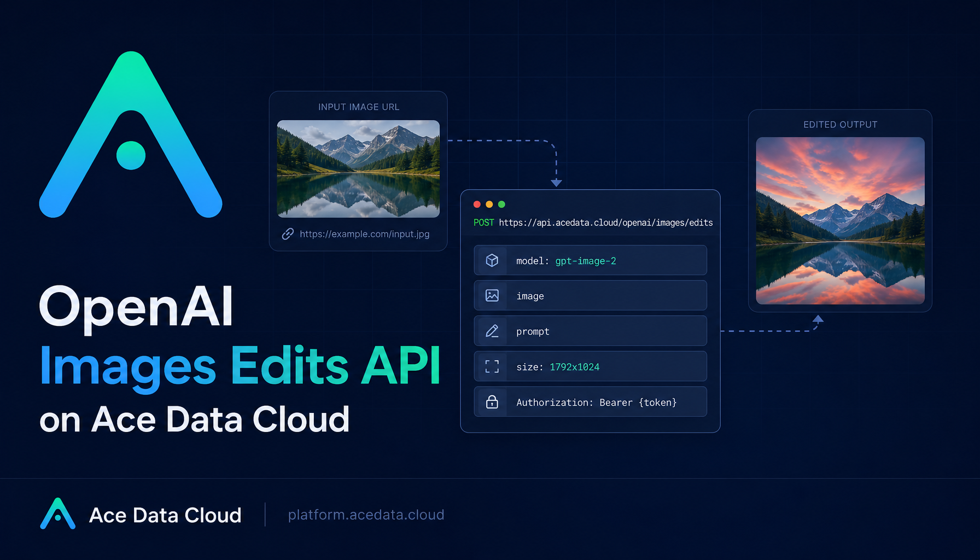
Task: Select the Authorization Bearer token field
Action: 591,402
